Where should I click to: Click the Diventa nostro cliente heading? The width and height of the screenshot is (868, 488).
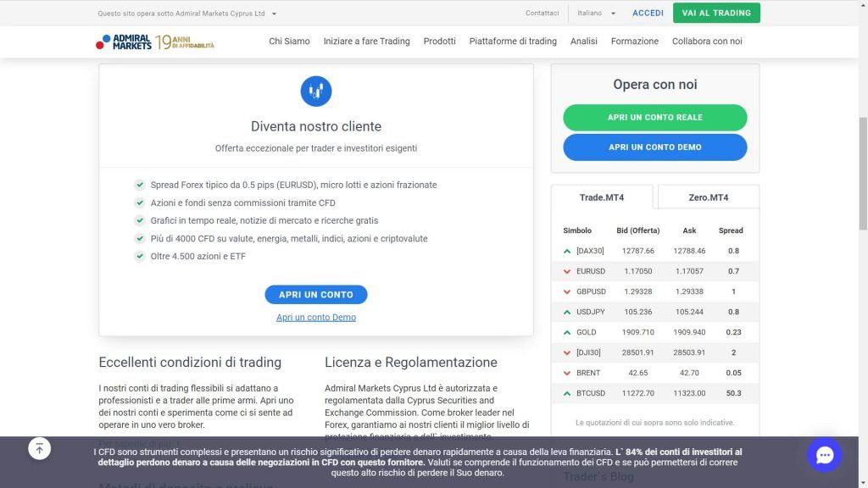pos(316,127)
